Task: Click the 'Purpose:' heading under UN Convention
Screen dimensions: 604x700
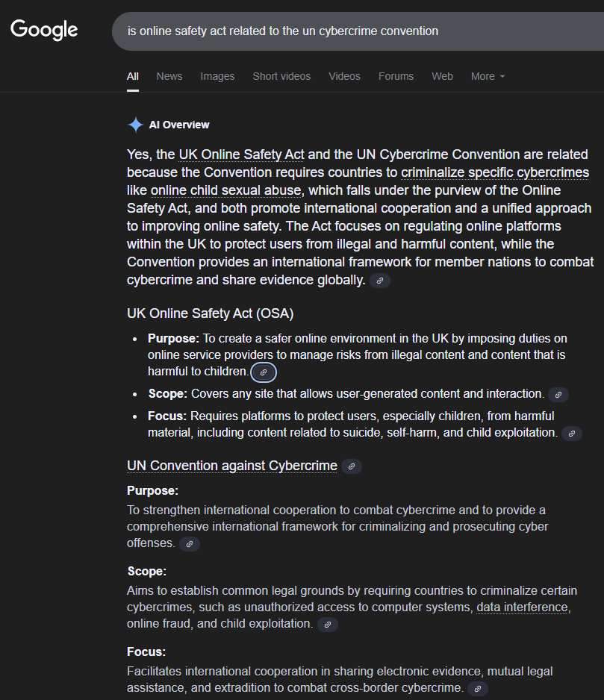Action: (x=153, y=490)
